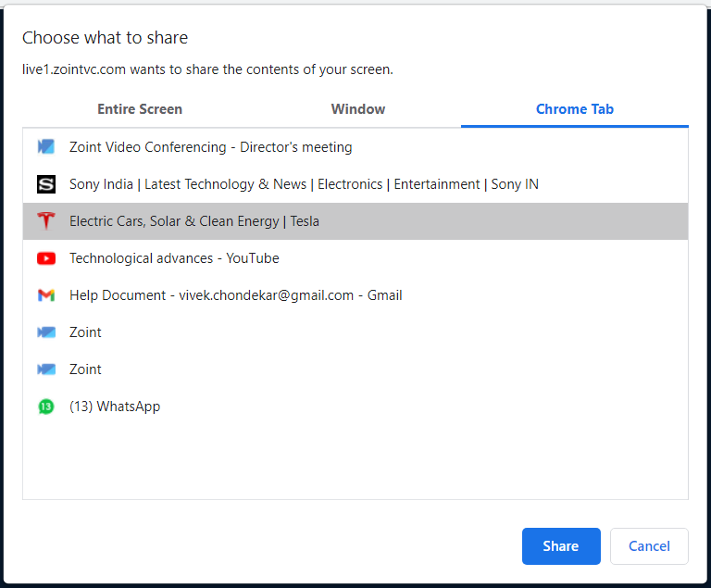This screenshot has height=588, width=711.
Task: Click the Sony India favicon
Action: (46, 184)
